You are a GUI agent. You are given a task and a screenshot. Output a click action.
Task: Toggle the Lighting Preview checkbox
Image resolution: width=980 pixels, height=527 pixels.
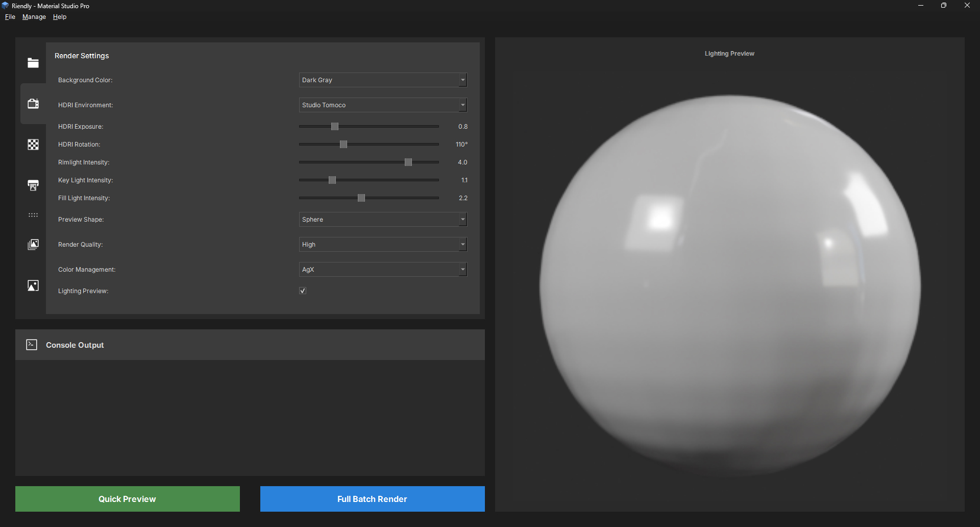coord(303,291)
